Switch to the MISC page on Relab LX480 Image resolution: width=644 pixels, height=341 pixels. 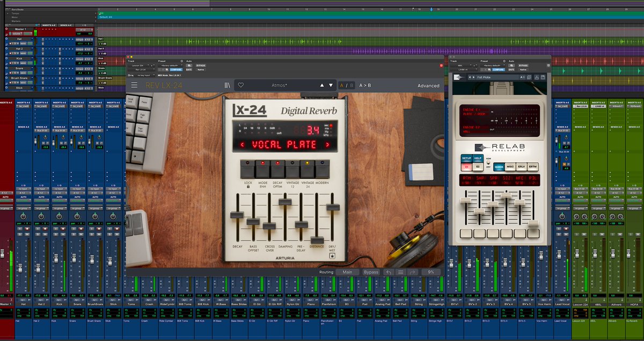[510, 167]
